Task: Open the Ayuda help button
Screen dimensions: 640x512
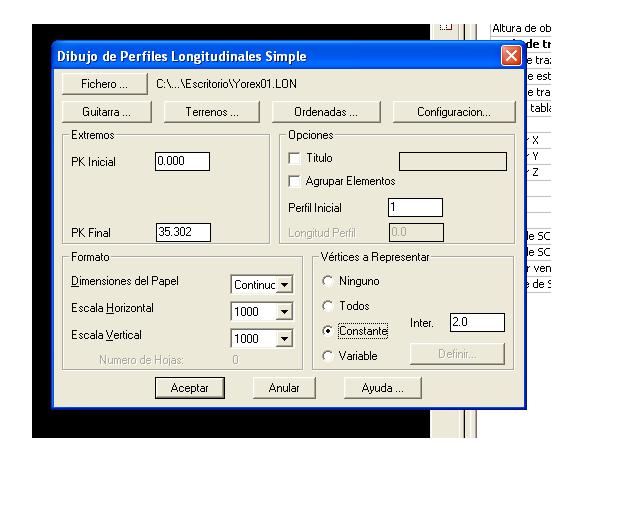Action: coord(382,387)
